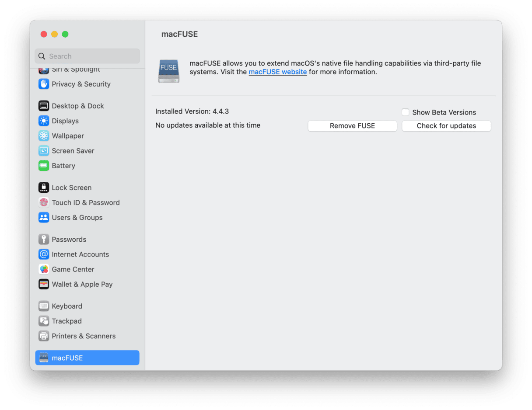Click the green Battery icon
Viewport: 532px width, 410px height.
click(x=44, y=166)
